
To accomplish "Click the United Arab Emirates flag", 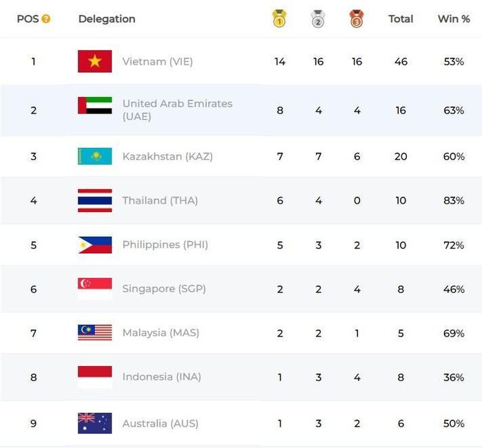I will 95,105.
